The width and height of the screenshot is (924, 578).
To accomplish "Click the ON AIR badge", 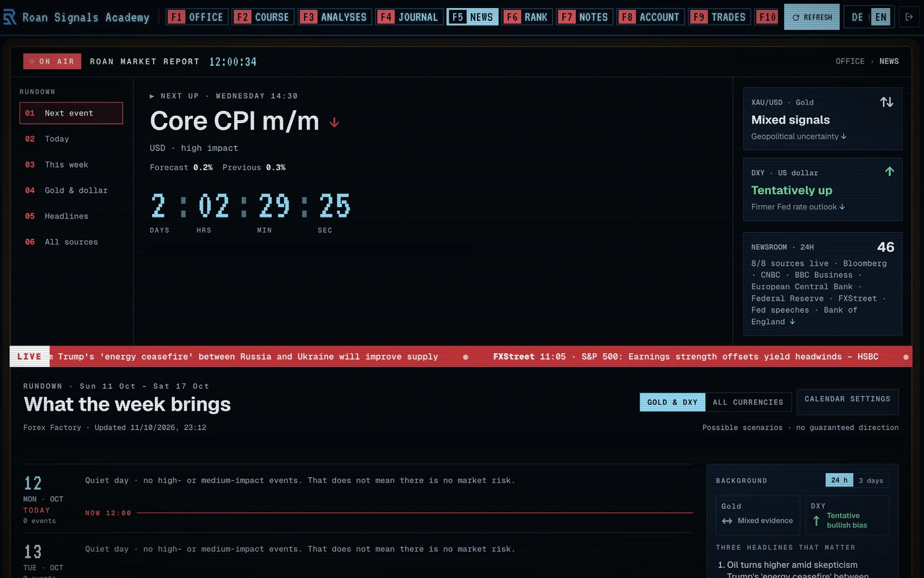I will coord(52,61).
